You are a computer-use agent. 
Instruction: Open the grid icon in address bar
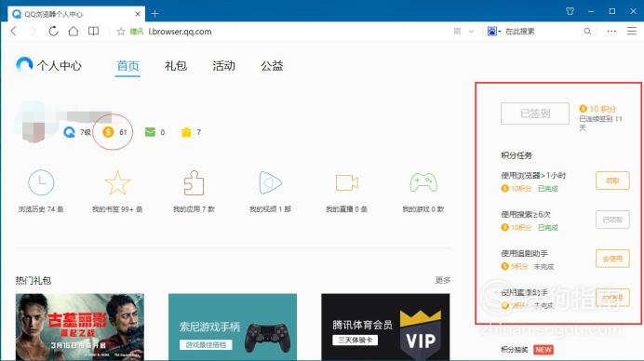click(457, 32)
